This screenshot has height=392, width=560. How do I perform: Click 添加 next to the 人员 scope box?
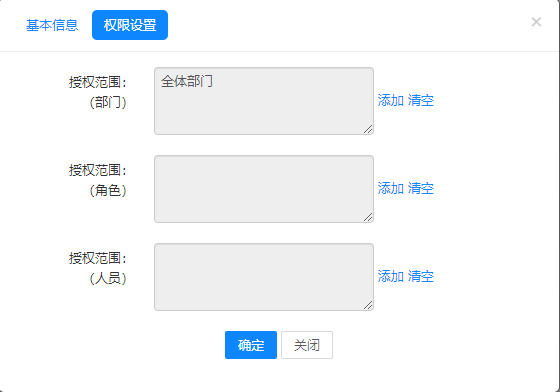click(x=391, y=276)
